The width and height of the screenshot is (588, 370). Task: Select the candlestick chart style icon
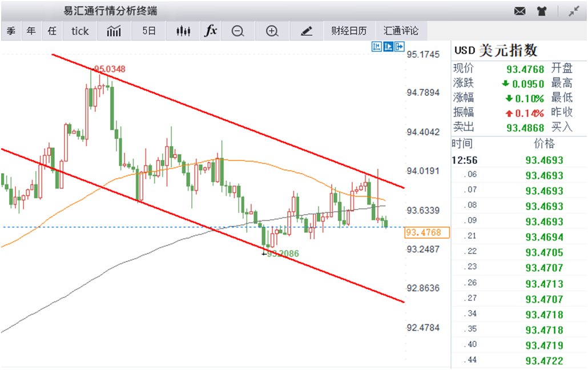pos(183,31)
